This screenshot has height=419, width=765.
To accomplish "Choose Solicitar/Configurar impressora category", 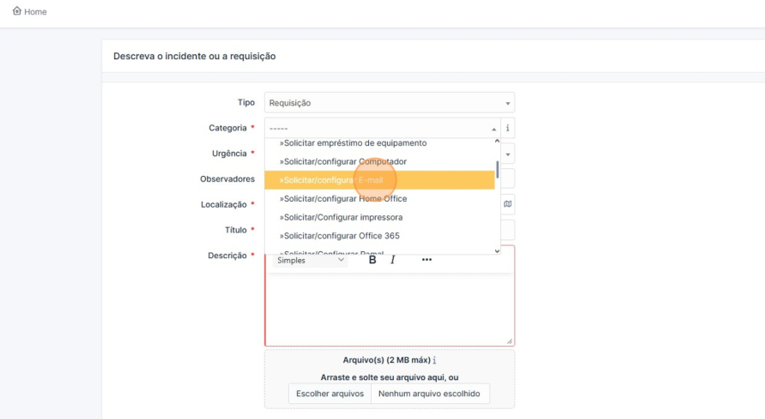I will tap(342, 217).
